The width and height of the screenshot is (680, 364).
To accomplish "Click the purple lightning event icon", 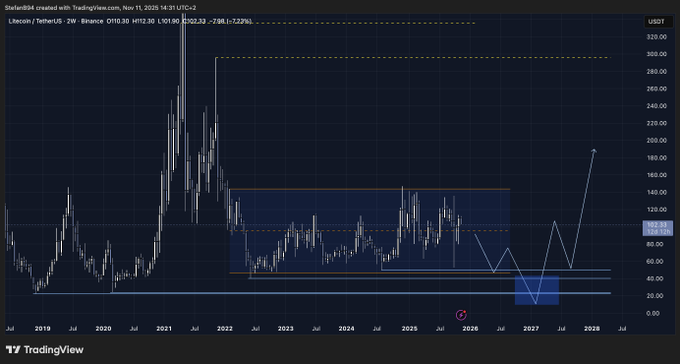I will pyautogui.click(x=461, y=315).
